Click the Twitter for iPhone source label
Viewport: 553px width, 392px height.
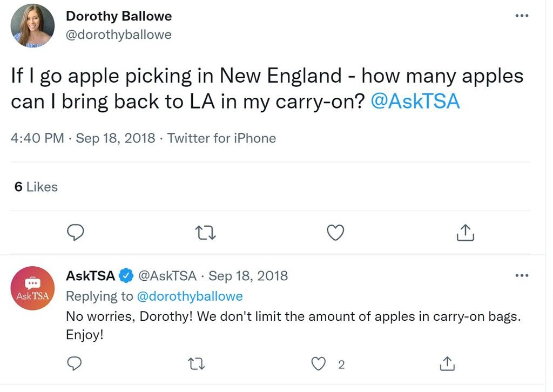click(221, 138)
